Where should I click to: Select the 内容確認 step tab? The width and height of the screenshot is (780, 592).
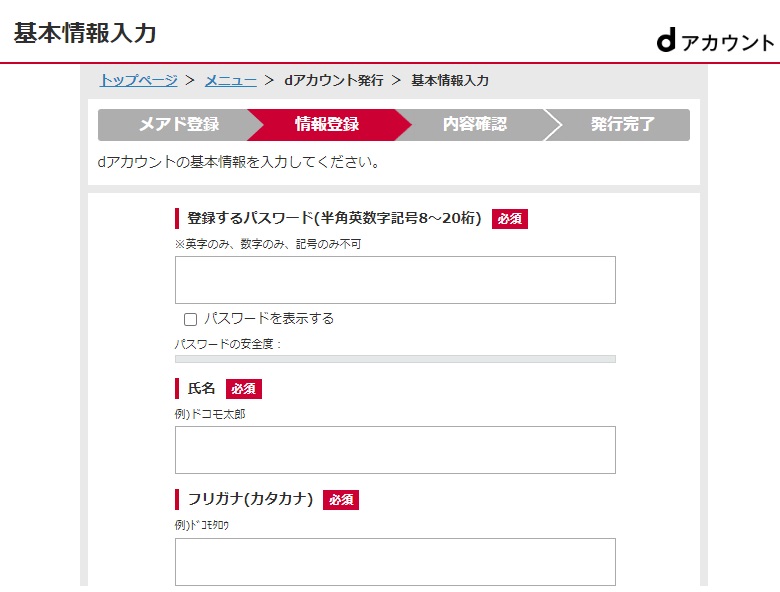475,124
